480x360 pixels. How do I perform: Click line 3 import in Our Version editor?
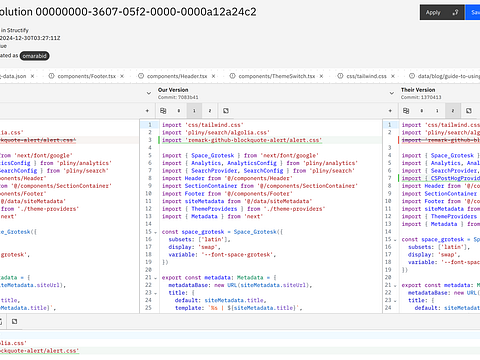[242, 140]
